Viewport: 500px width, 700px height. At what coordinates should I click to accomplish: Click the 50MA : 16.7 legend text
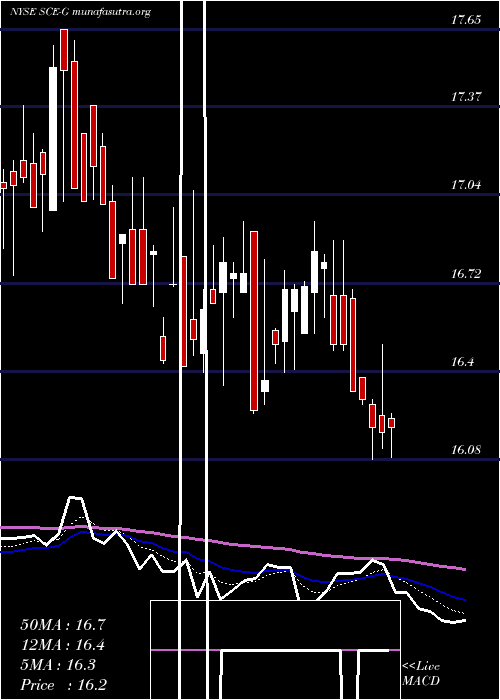pos(63,625)
